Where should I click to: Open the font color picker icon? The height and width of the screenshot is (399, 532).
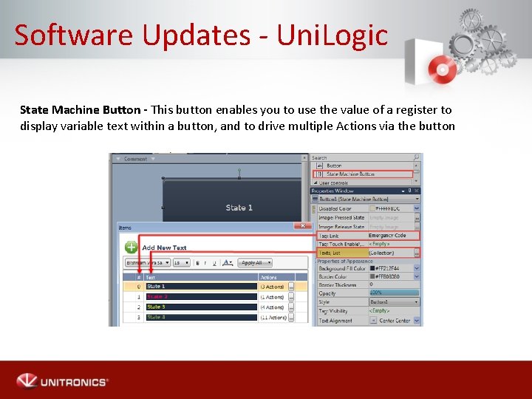click(x=228, y=262)
